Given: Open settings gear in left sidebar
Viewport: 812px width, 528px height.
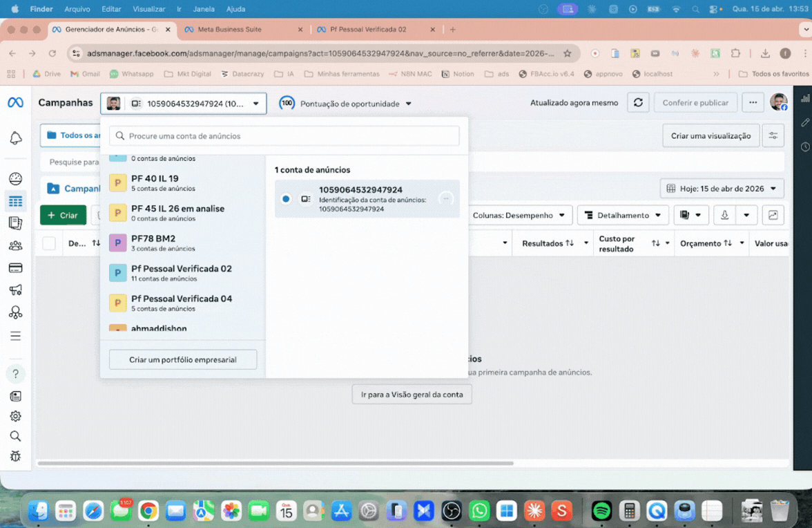Looking at the screenshot, I should pos(15,416).
